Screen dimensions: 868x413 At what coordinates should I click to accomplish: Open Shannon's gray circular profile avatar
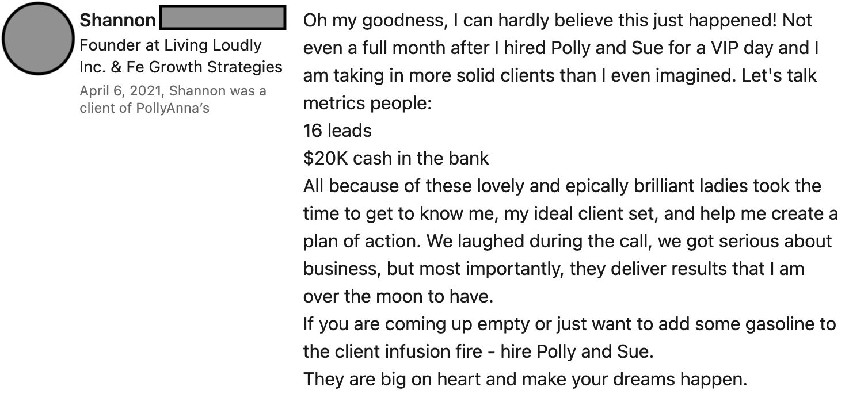[39, 39]
